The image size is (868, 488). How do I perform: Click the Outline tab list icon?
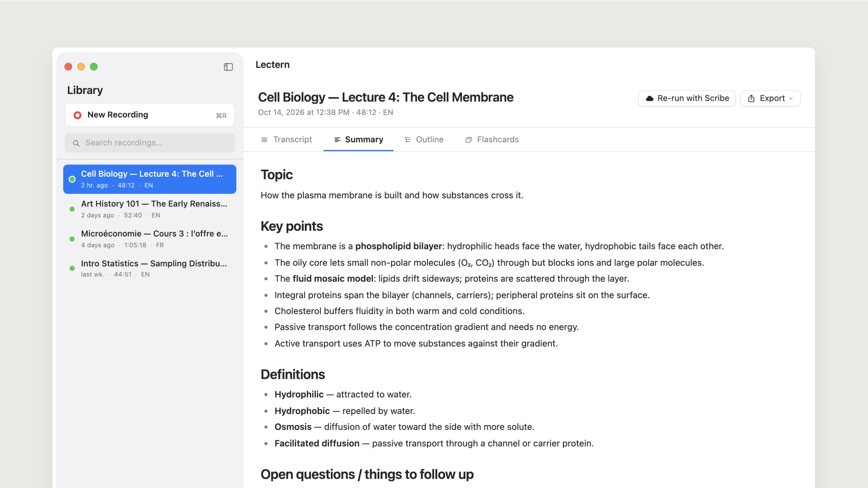[408, 140]
